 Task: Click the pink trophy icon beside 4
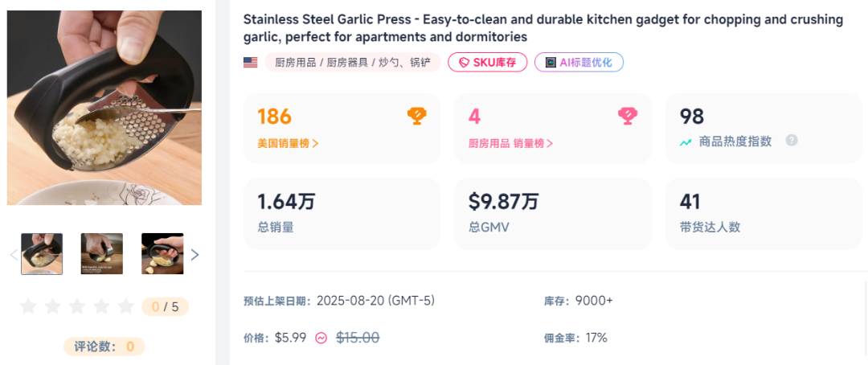(628, 116)
